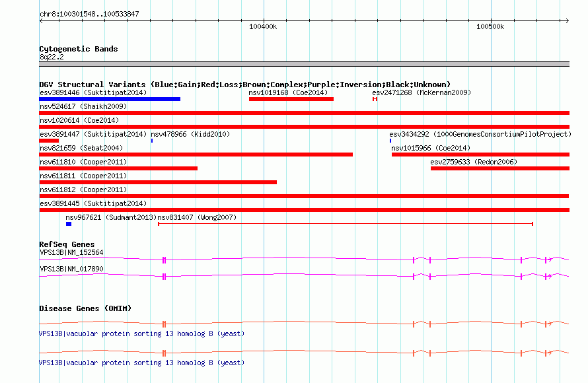Open first VPS13B vacuolar protein sorting link
Viewport: 588px width, 383px height.
[x=142, y=333]
